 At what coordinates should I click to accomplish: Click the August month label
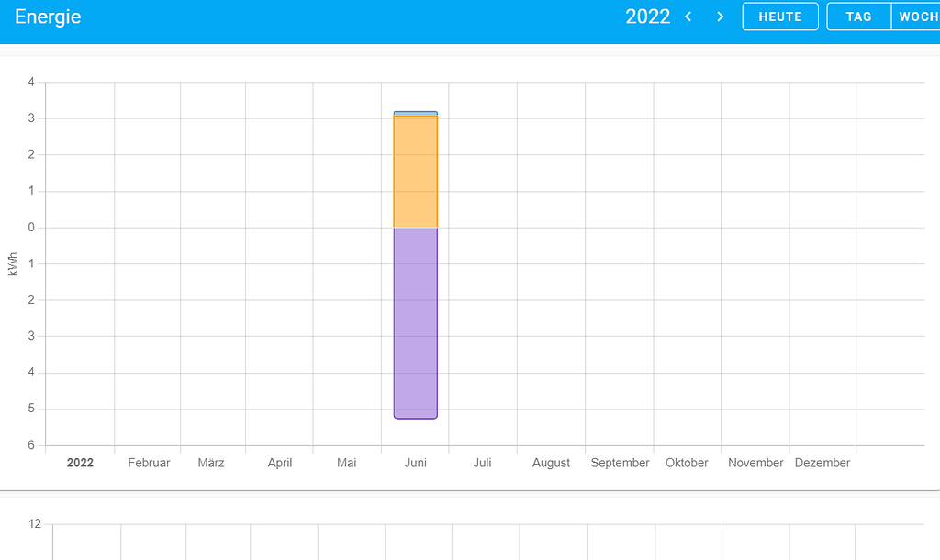coord(551,463)
